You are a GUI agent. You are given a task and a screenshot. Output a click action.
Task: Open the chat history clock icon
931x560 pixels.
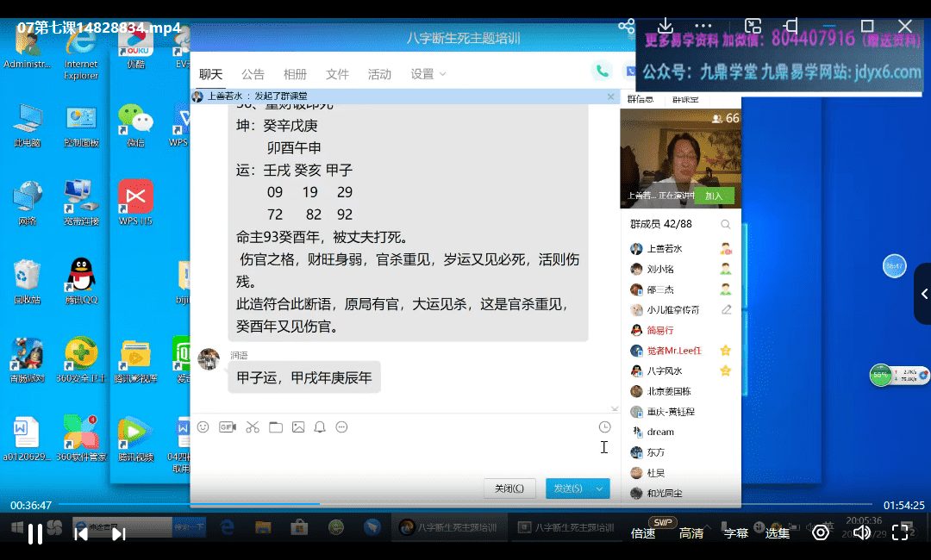(x=604, y=426)
